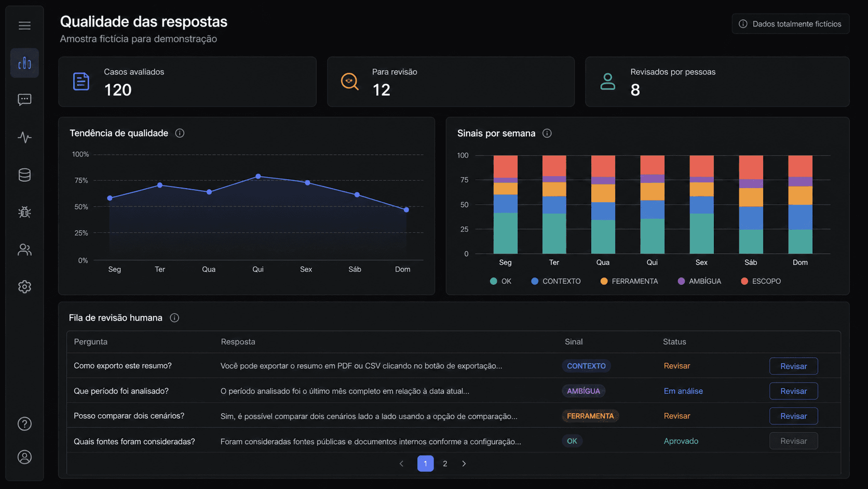This screenshot has height=489, width=868.
Task: Click info icon beside Sinais por semana
Action: 547,133
